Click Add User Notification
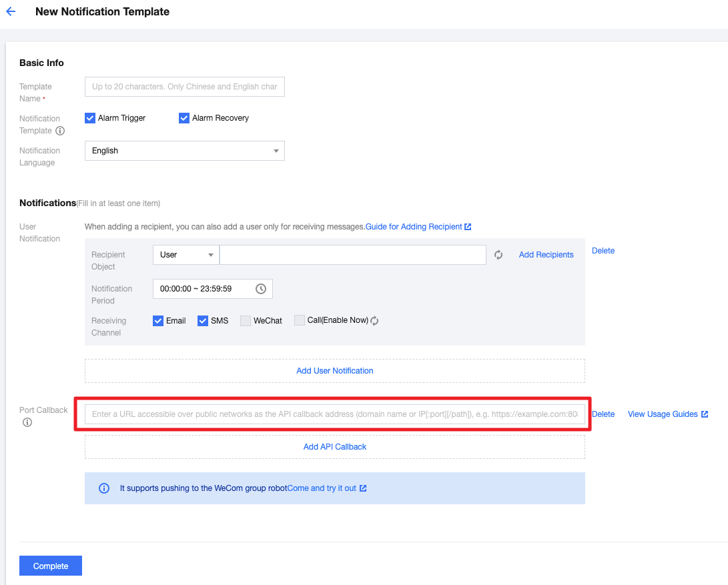728x585 pixels. point(334,371)
